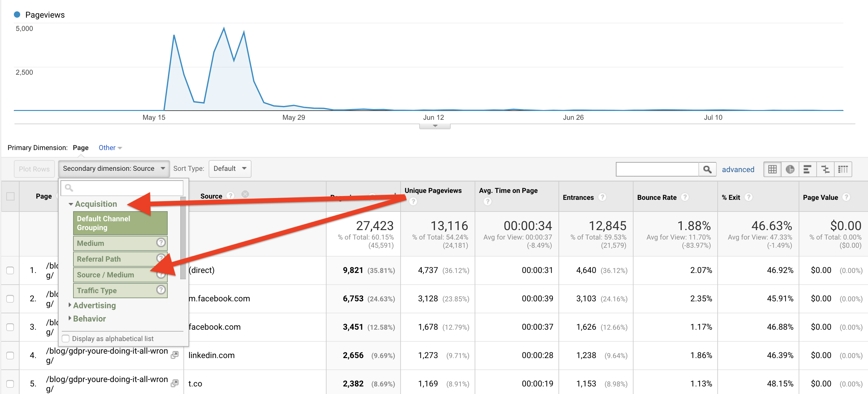This screenshot has width=868, height=394.
Task: Click the Unique Pageviews help icon
Action: (x=413, y=201)
